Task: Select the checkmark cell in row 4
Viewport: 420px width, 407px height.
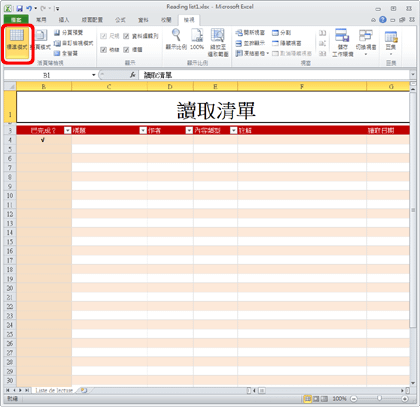Action: (x=44, y=140)
